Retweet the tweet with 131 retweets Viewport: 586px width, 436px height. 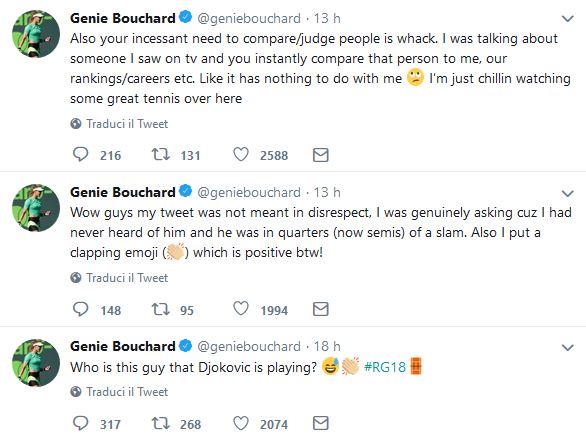[x=160, y=154]
